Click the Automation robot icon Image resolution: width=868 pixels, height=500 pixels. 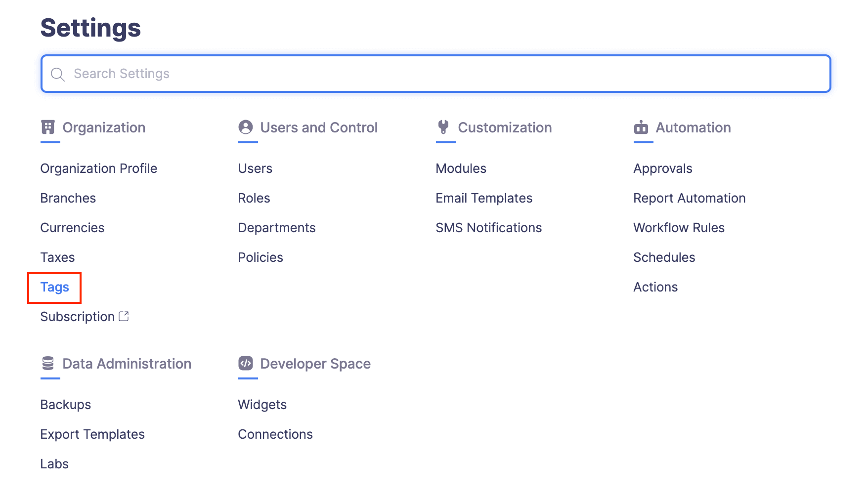pos(641,127)
